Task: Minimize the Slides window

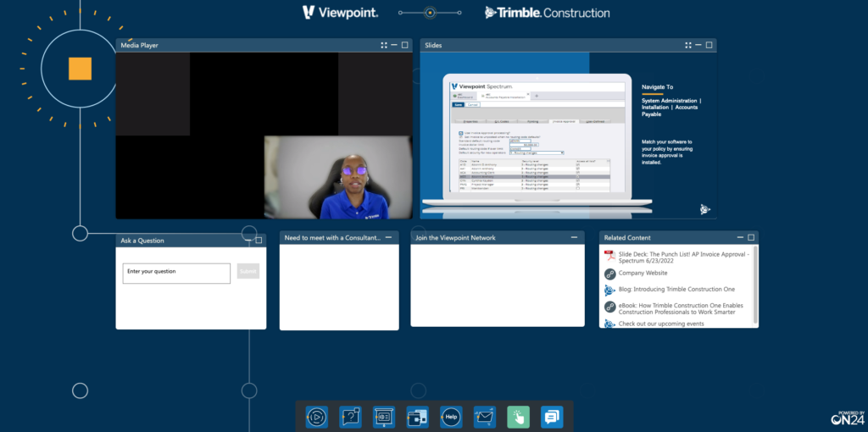Action: point(698,46)
